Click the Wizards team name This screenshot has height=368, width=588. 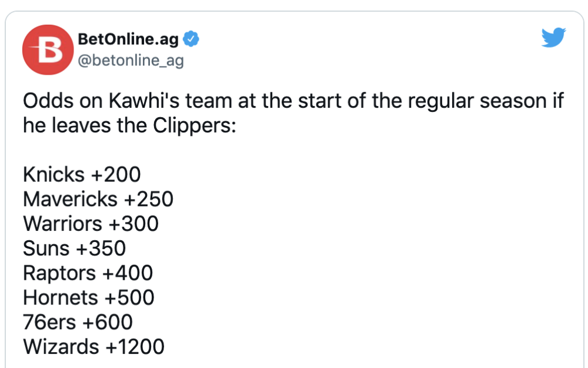coord(61,347)
